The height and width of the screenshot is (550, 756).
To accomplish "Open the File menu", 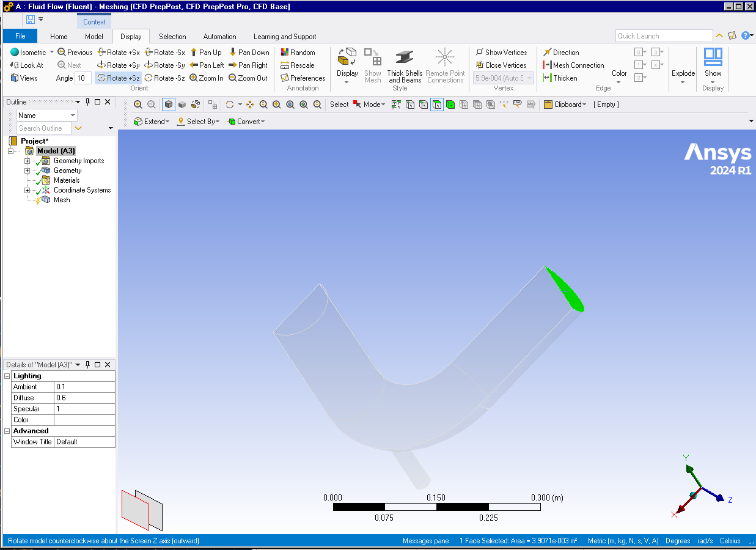I will 20,36.
